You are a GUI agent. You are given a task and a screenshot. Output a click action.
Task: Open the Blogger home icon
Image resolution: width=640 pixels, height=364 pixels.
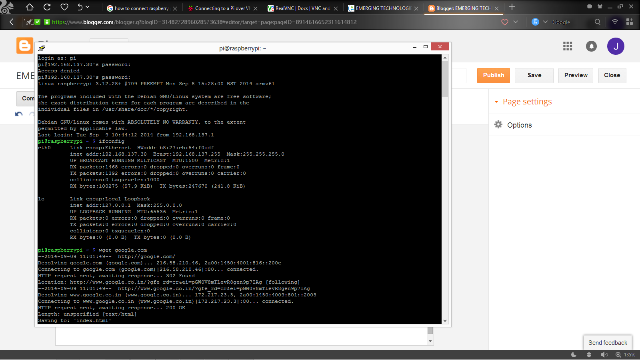(x=24, y=46)
